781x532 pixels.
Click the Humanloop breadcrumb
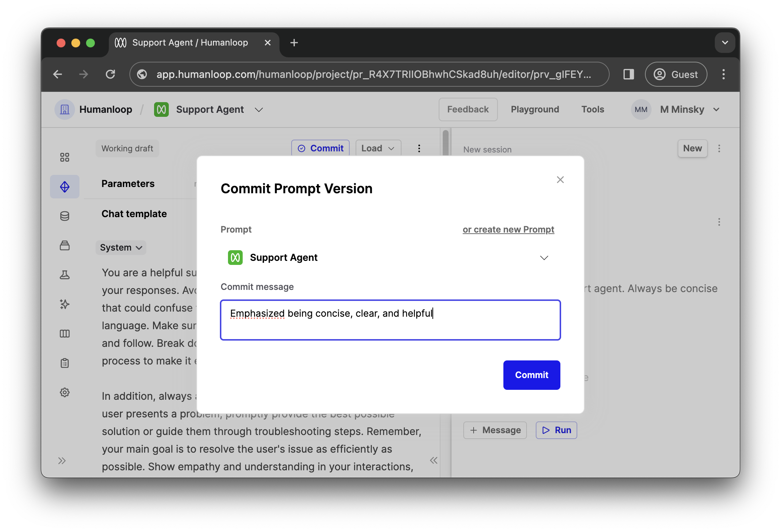(x=106, y=109)
